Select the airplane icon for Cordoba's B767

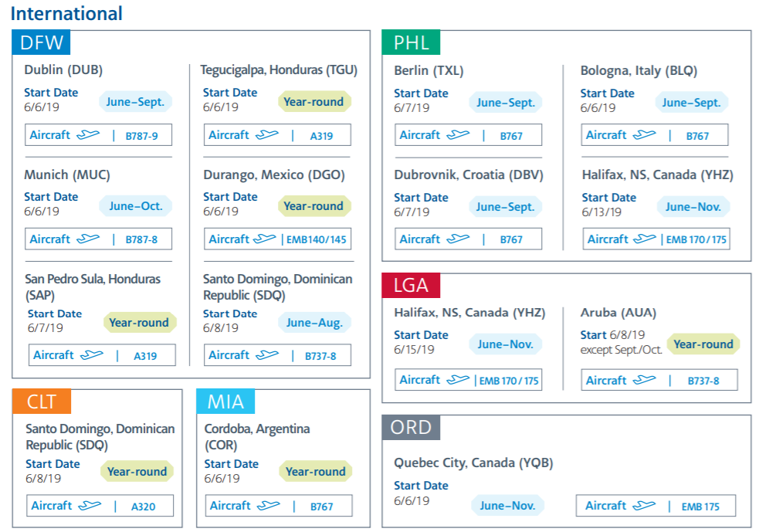[x=268, y=506]
